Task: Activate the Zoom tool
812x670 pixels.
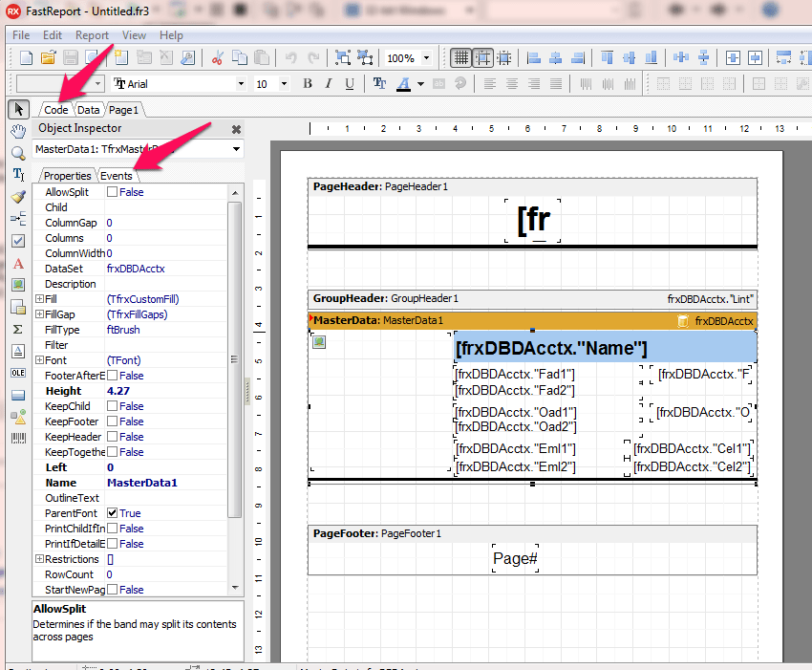Action: pos(17,152)
